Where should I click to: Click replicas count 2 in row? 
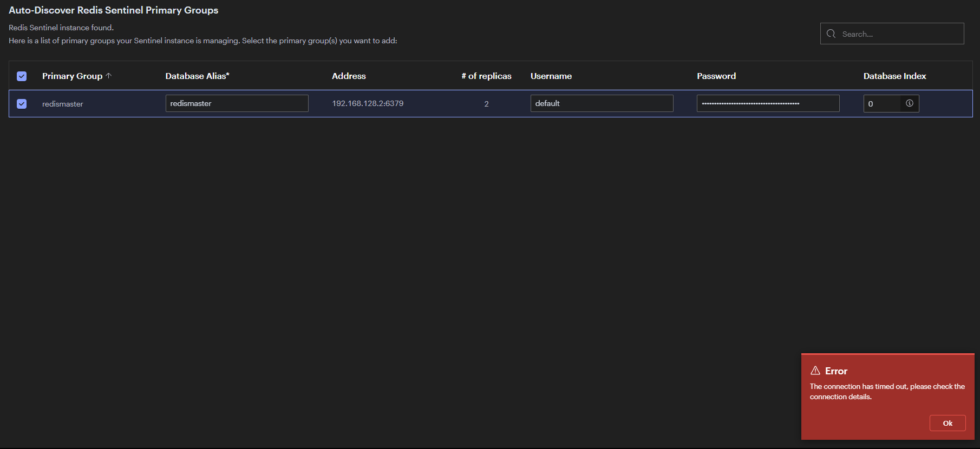tap(486, 104)
